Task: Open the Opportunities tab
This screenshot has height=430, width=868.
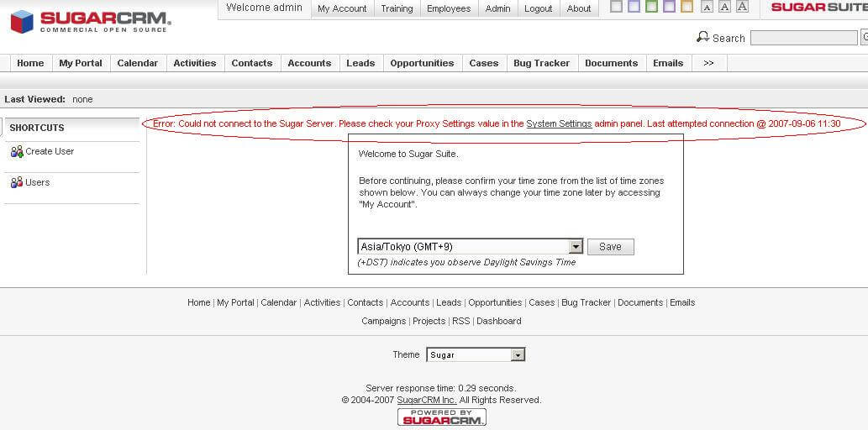Action: click(x=422, y=63)
